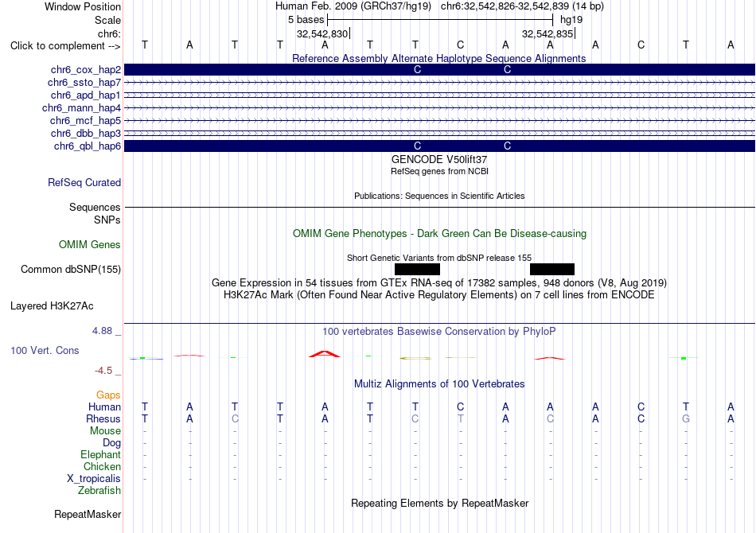Click the 32,542,835 position marker
The image size is (756, 533).
[x=548, y=33]
